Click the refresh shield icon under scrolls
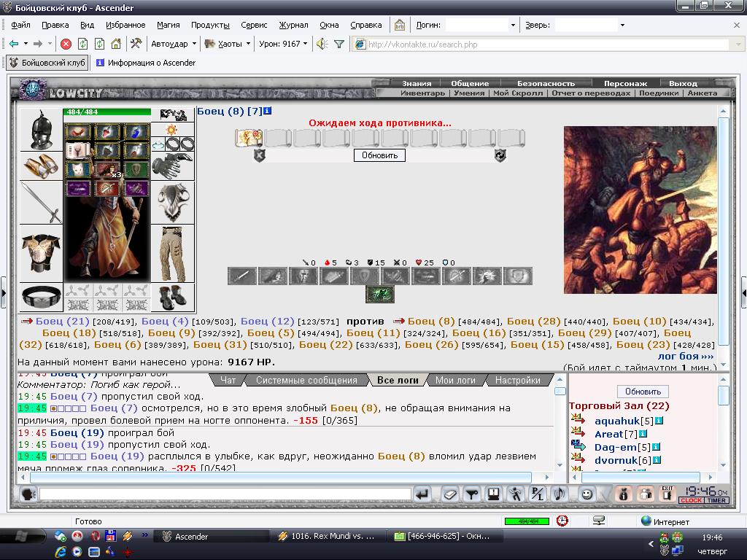This screenshot has height=560, width=747. coord(500,155)
